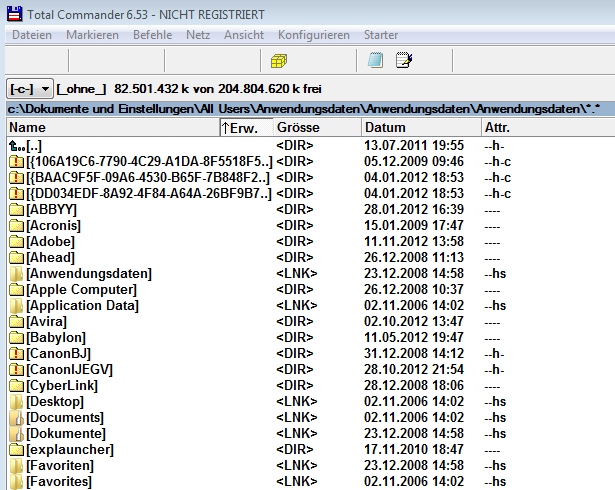Sort by the Attr. column header
The height and width of the screenshot is (490, 615).
[x=548, y=128]
